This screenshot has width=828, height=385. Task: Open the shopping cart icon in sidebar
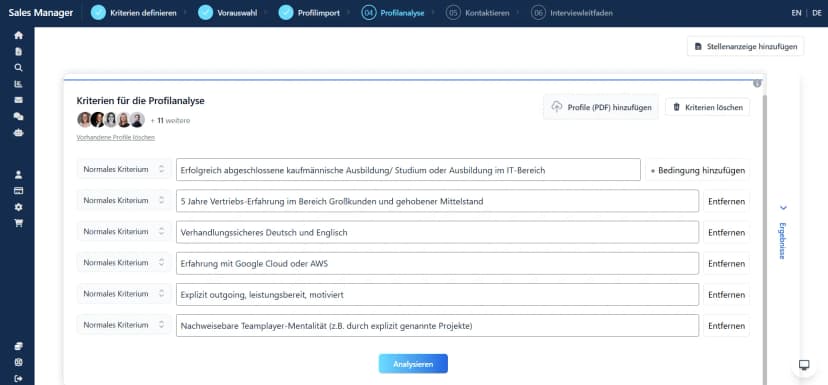coord(18,223)
